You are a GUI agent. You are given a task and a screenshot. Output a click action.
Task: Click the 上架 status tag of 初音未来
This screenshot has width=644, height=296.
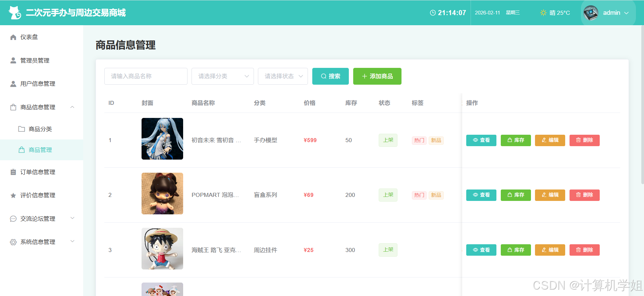388,140
